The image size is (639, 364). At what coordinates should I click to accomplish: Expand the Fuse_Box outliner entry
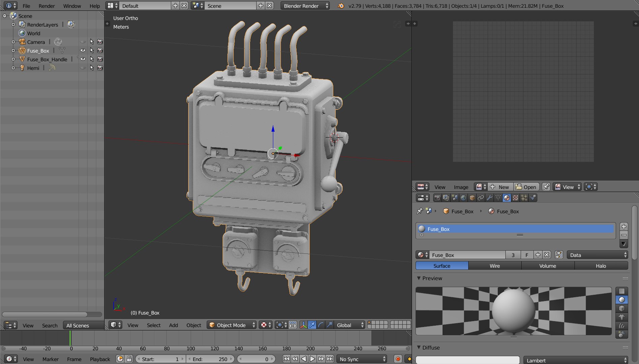[x=13, y=51]
